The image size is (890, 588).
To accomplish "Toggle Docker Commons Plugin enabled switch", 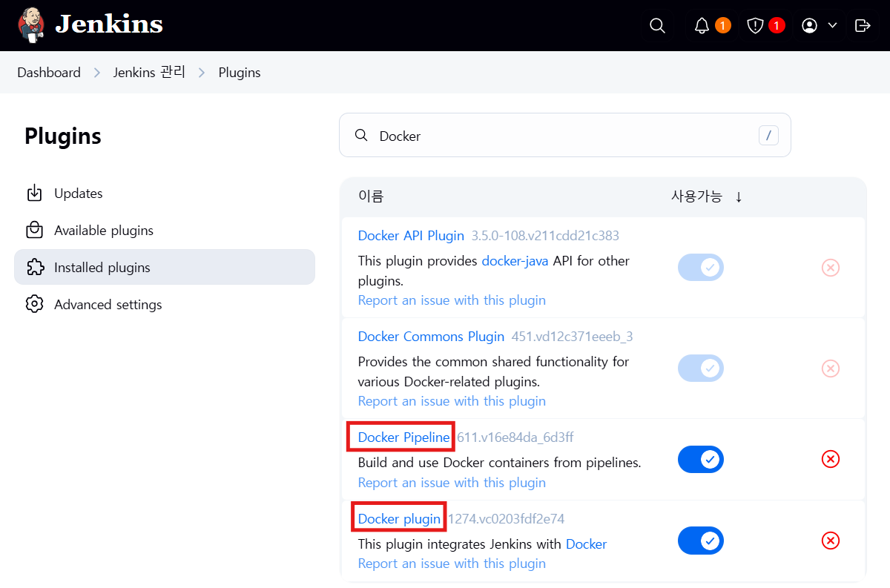I will [701, 369].
